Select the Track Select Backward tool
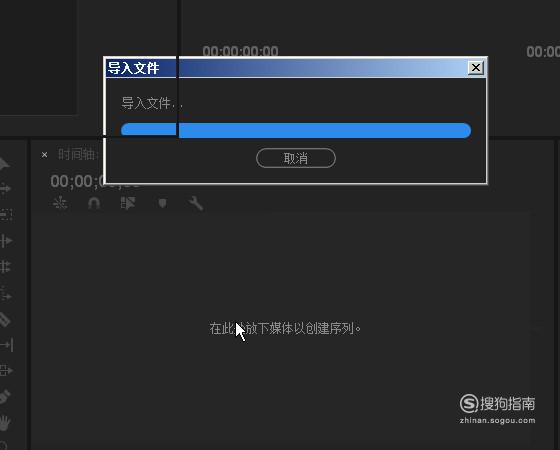This screenshot has width=560, height=450. tap(6, 214)
